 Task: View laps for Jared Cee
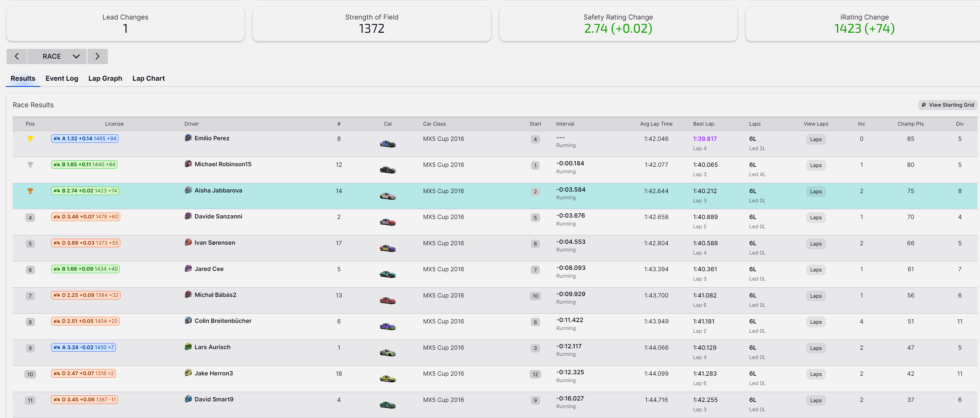tap(816, 270)
